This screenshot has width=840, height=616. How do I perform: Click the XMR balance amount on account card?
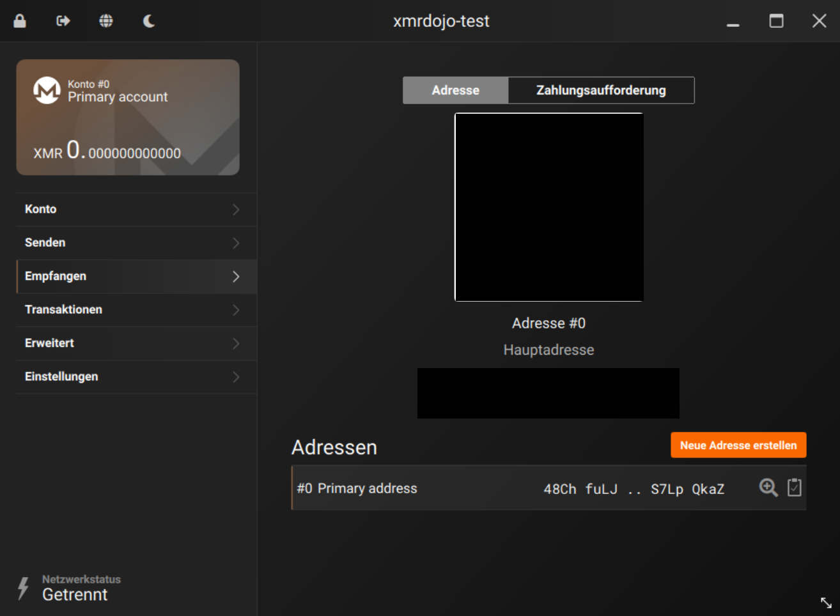pos(107,151)
